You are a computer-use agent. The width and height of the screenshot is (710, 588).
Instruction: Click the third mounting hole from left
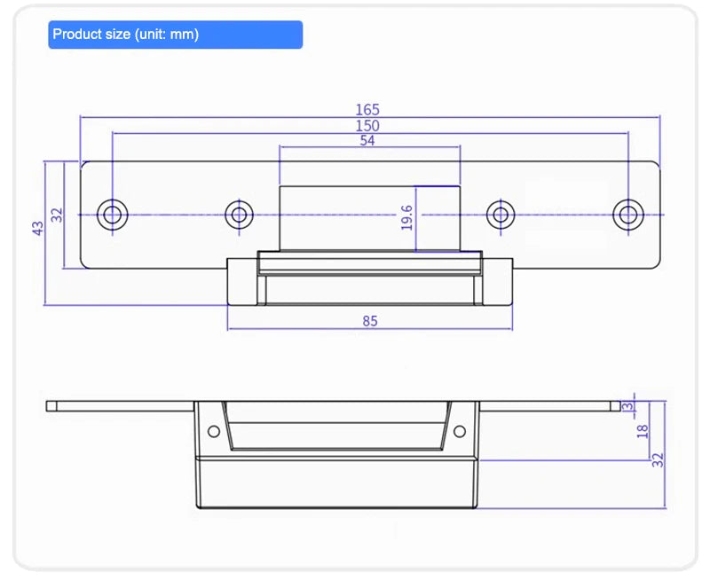click(x=501, y=214)
